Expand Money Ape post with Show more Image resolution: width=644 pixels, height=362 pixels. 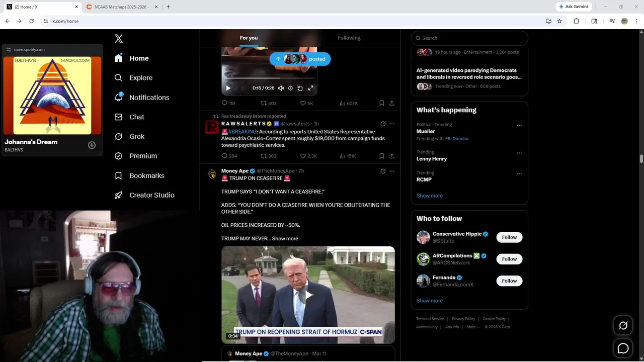click(x=285, y=238)
